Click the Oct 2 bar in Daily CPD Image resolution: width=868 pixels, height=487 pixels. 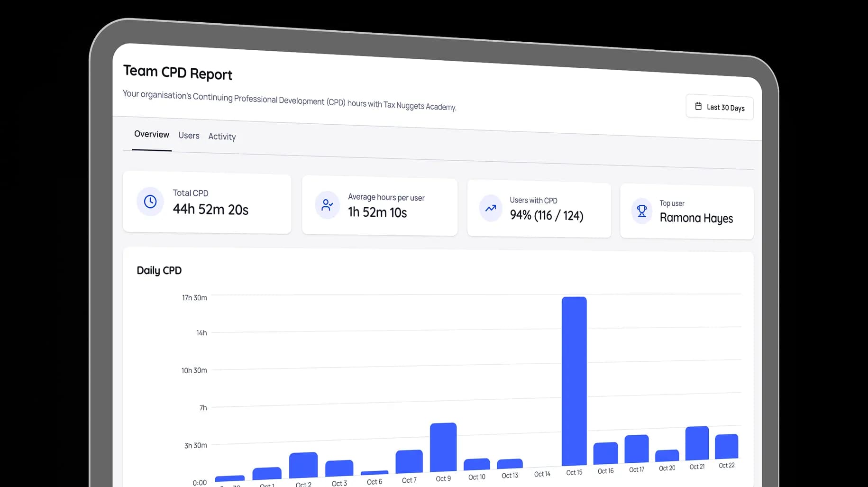click(303, 465)
